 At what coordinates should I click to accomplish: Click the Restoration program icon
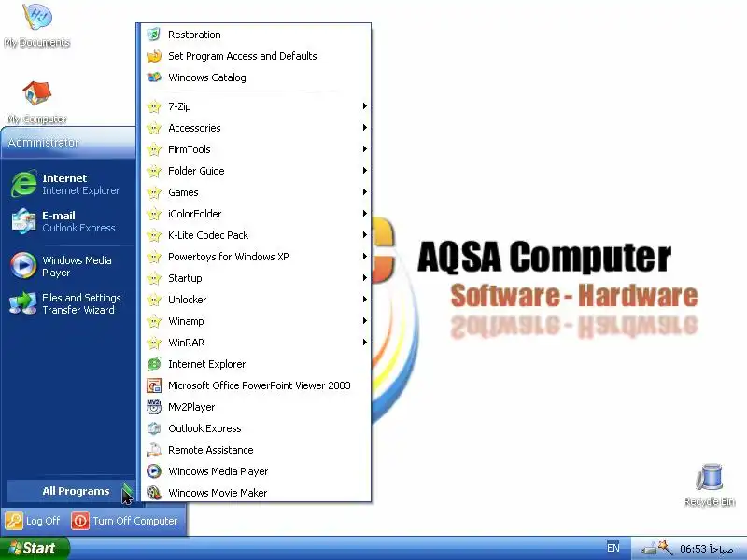[x=154, y=35]
